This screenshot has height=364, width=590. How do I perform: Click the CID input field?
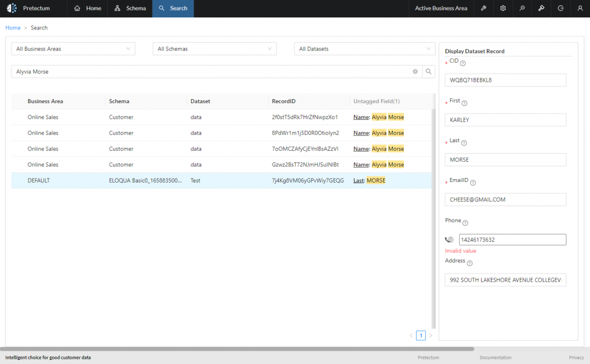click(505, 80)
